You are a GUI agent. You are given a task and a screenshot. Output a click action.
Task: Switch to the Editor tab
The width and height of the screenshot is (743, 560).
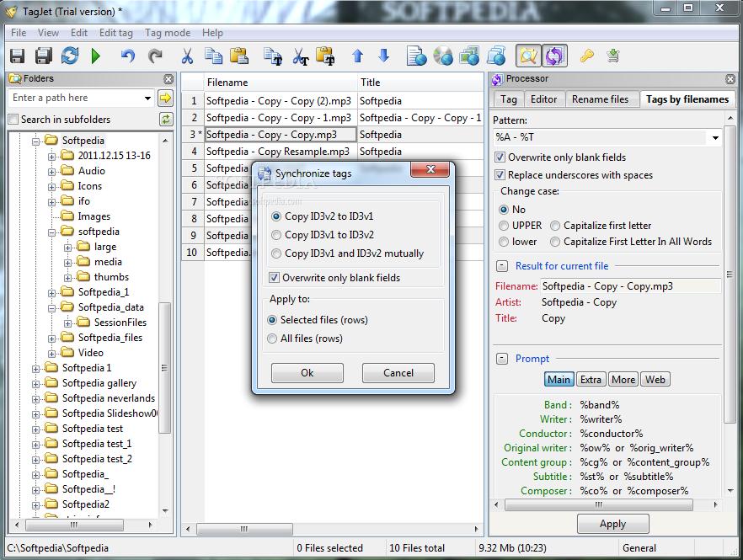[x=543, y=99]
